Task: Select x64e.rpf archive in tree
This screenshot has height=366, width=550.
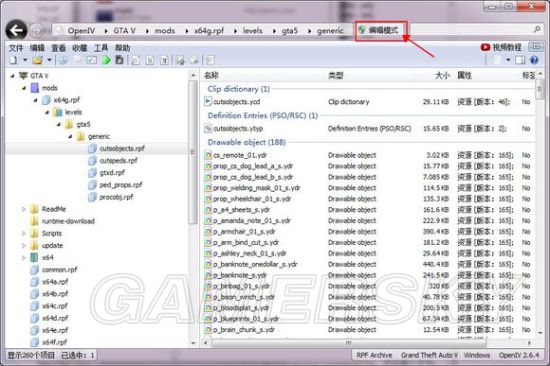Action: tap(55, 330)
